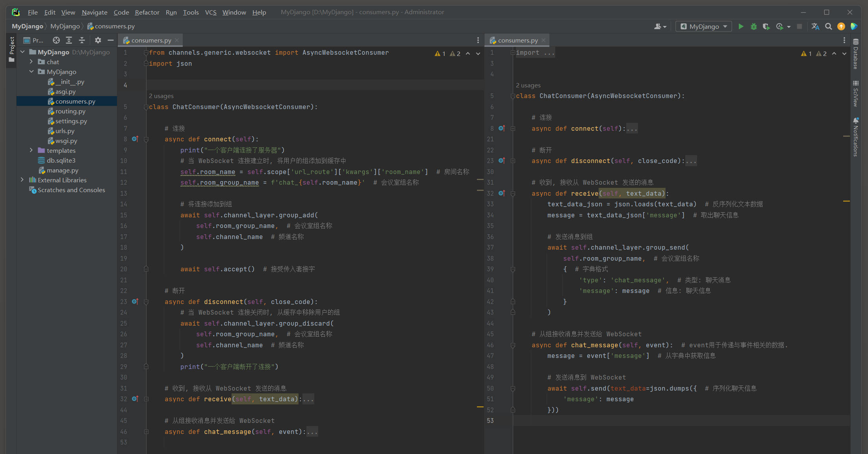Screen dimensions: 868x454
Task: Open MyDjango run configuration dropdown
Action: click(x=704, y=26)
